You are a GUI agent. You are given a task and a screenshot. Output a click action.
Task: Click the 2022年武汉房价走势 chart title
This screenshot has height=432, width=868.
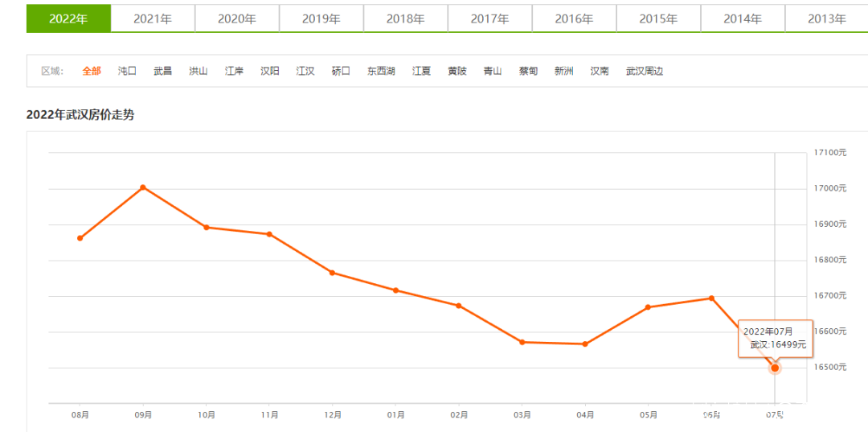tap(80, 116)
